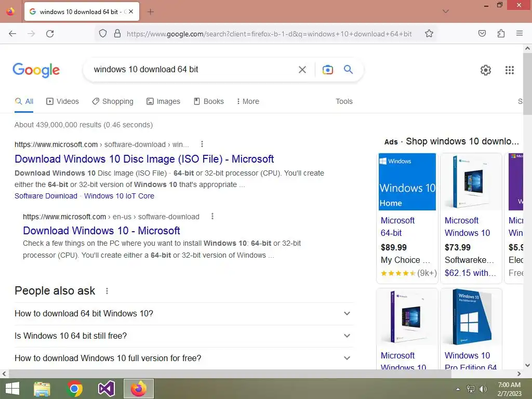Switch to the Videos tab
532x399 pixels.
62,101
